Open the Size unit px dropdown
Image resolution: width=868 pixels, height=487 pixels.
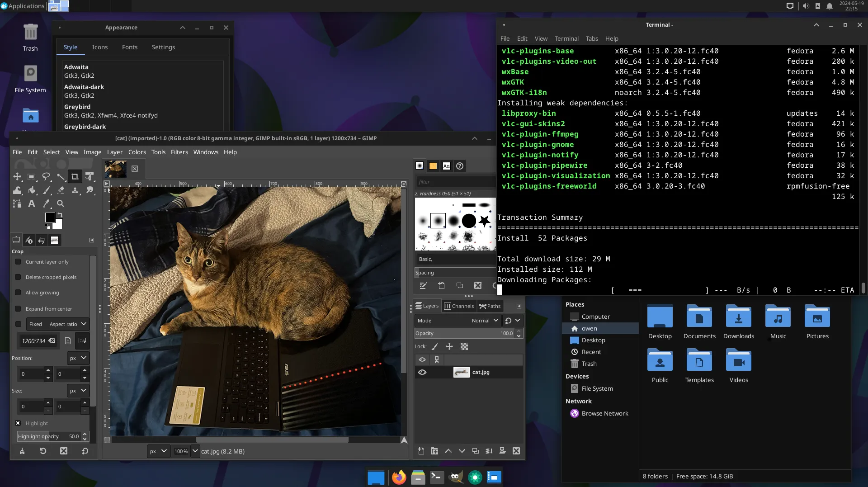[x=78, y=391]
